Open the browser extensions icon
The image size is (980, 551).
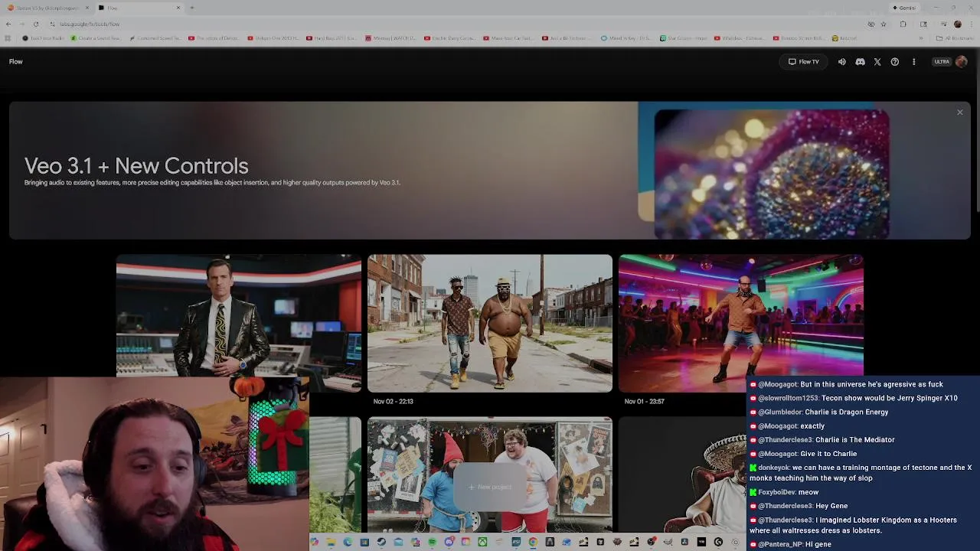903,24
